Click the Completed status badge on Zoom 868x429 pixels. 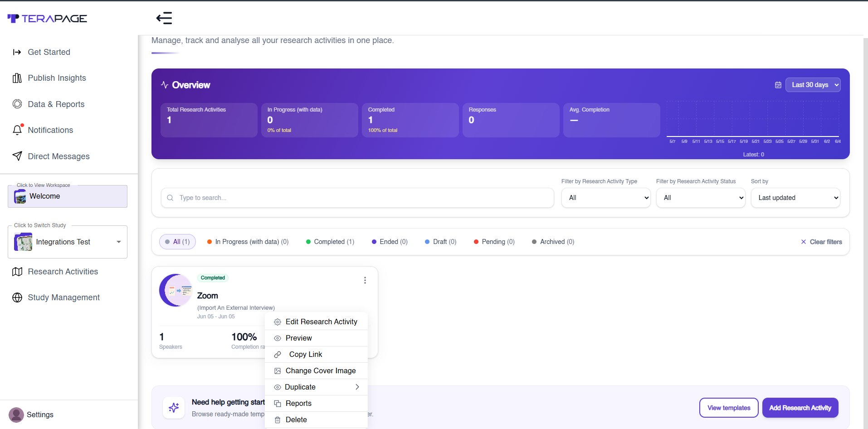[x=213, y=278]
